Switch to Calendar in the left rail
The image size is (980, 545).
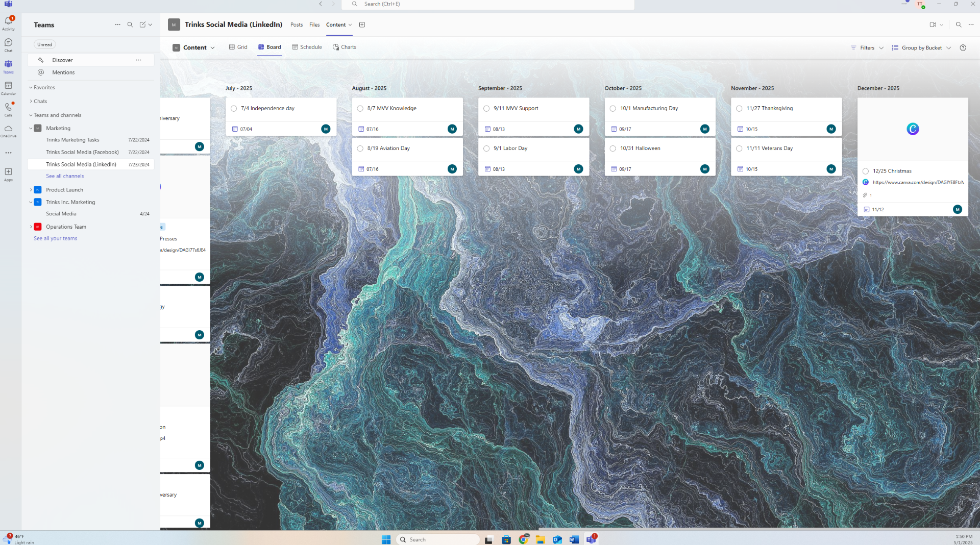pos(8,87)
